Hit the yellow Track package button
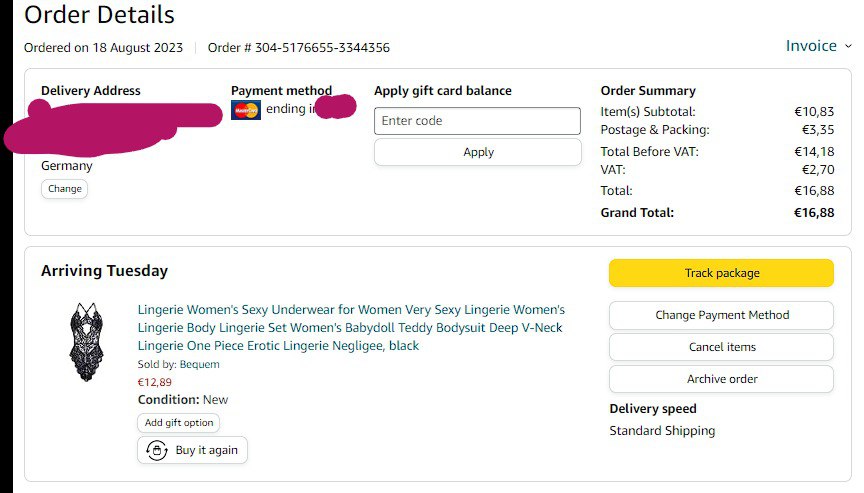This screenshot has width=864, height=493. click(x=721, y=273)
